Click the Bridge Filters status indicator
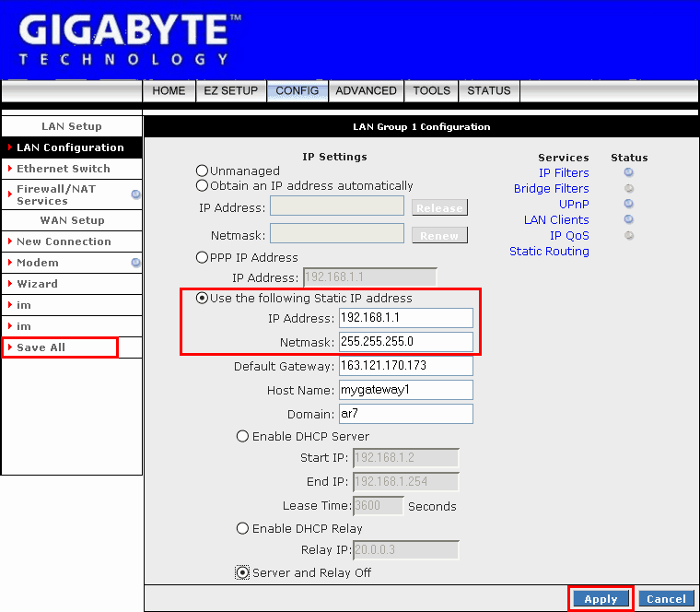Image resolution: width=700 pixels, height=612 pixels. [x=628, y=188]
